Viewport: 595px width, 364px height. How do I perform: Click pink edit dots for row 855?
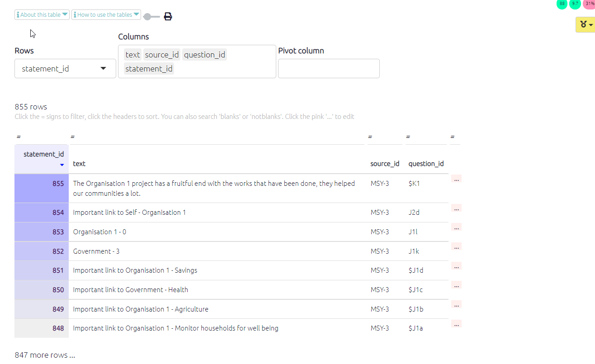point(456,180)
